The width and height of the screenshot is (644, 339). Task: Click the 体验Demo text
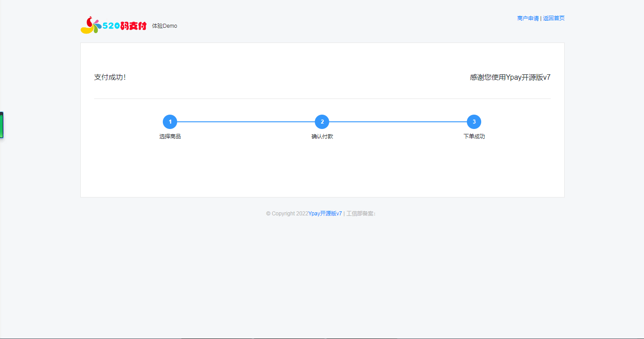tap(165, 26)
